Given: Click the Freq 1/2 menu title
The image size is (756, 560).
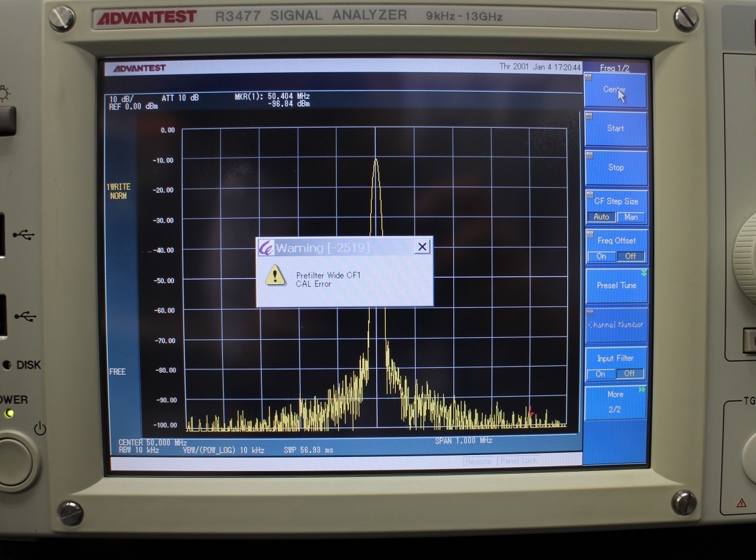Looking at the screenshot, I should pos(615,68).
